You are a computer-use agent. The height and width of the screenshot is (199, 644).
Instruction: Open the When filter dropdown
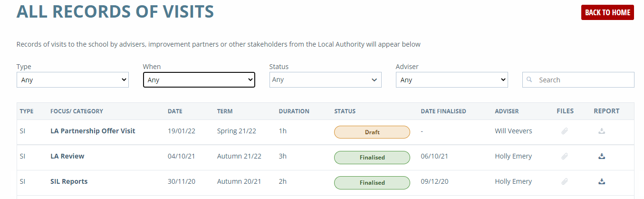199,80
